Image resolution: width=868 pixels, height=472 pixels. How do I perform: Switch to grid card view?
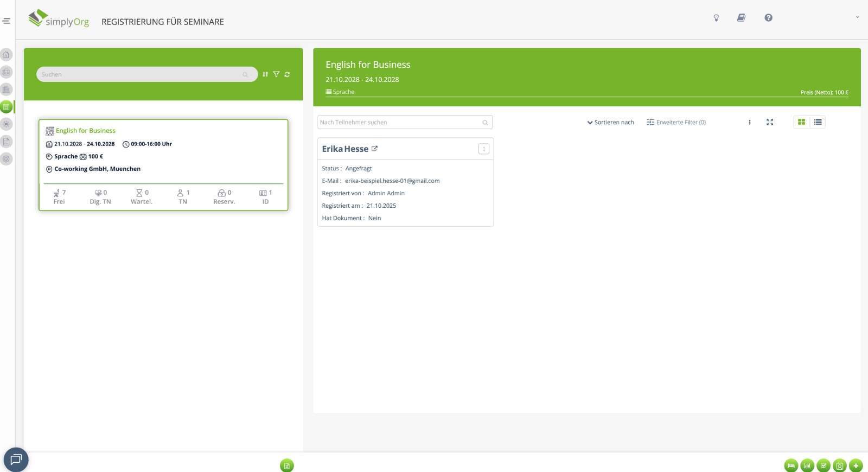[x=801, y=122]
